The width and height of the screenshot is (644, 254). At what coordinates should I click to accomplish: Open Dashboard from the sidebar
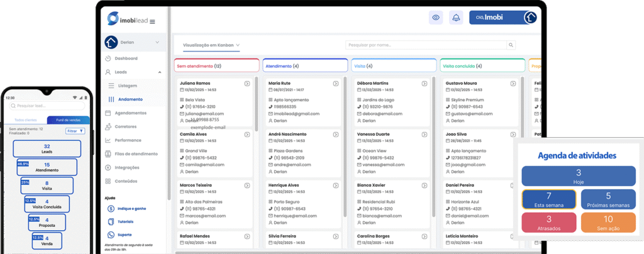[x=130, y=58]
